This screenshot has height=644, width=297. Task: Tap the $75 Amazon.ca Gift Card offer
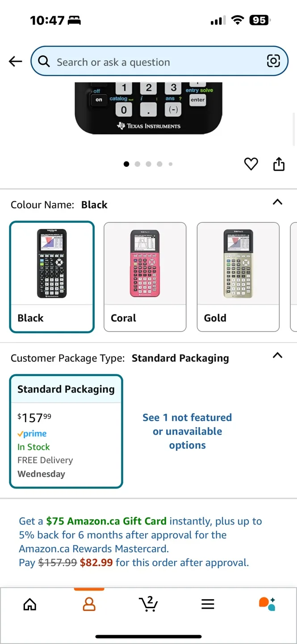[106, 521]
